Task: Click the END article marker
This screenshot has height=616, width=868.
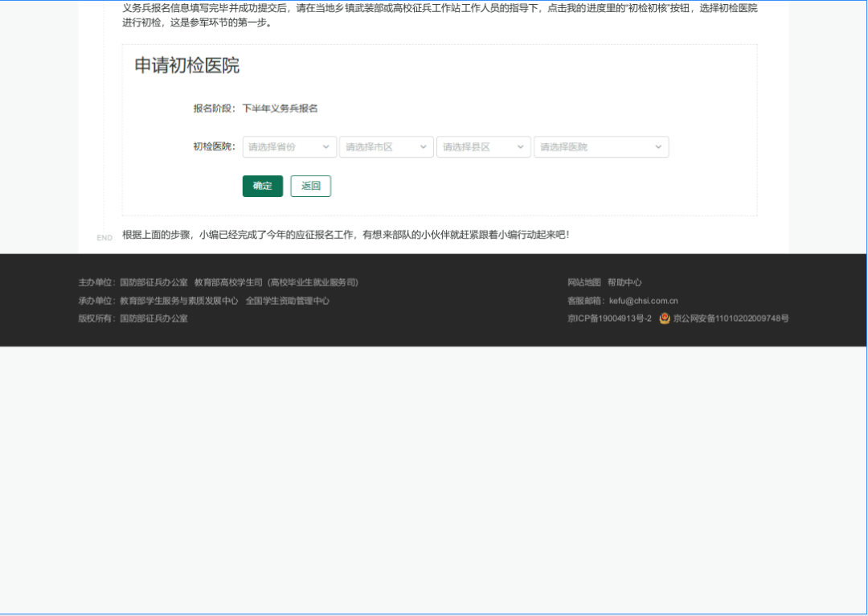Action: pos(105,237)
